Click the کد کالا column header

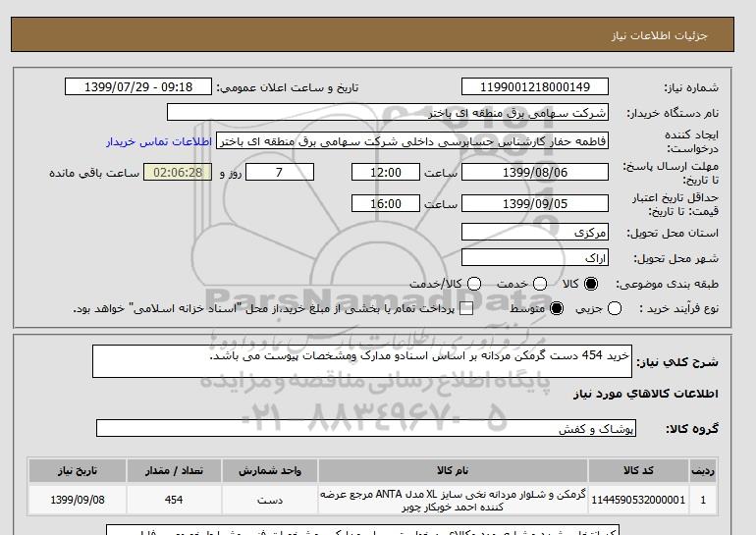coord(638,470)
